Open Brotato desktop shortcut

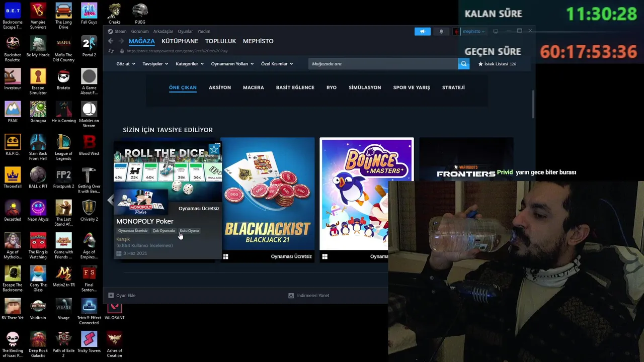coord(63,79)
